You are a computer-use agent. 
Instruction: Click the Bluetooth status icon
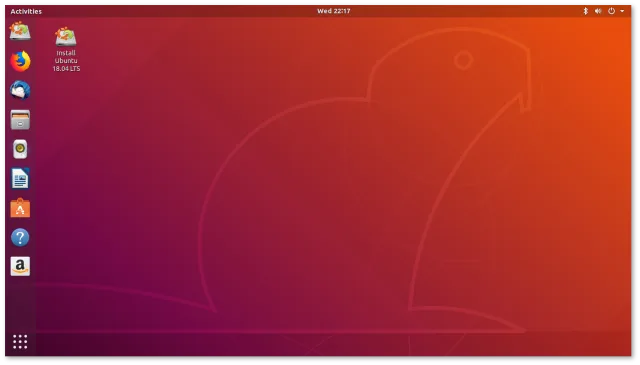point(585,11)
